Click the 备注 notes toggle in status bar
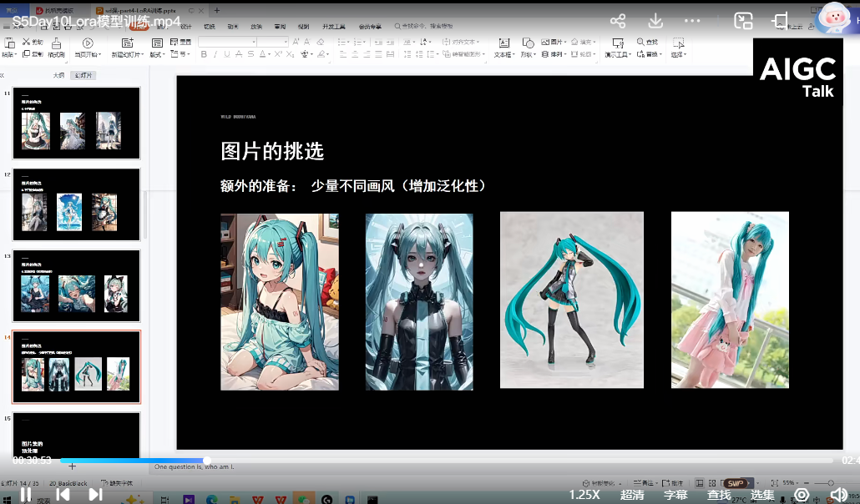 click(644, 483)
